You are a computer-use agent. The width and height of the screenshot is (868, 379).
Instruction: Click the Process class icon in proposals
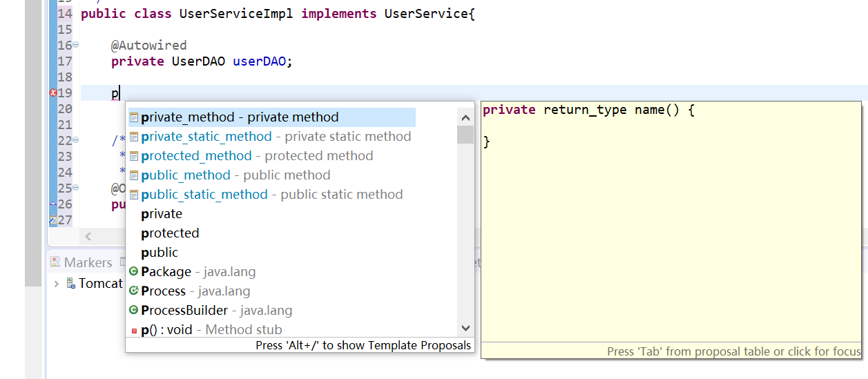pyautogui.click(x=134, y=291)
